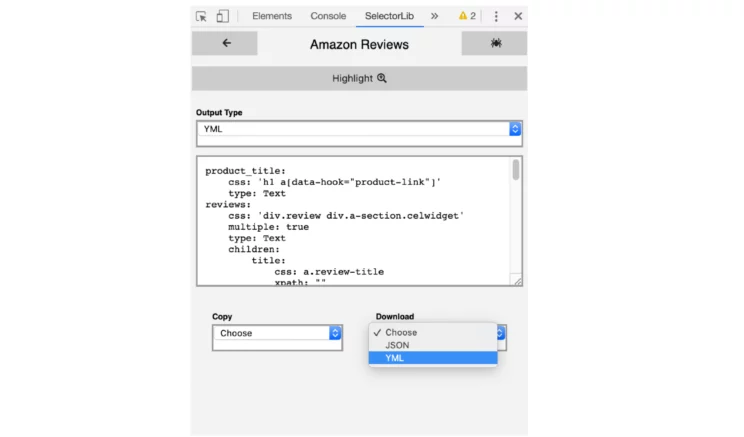Activate the inspect element picker icon
The height and width of the screenshot is (437, 744).
click(x=201, y=16)
